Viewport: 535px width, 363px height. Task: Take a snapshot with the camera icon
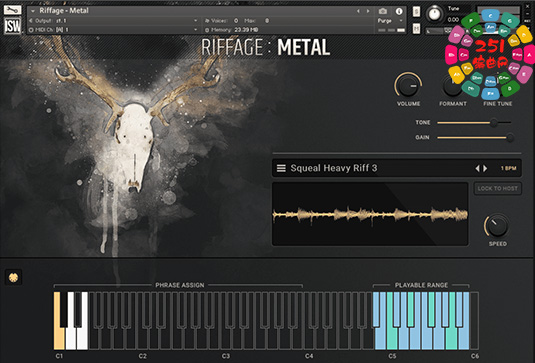[383, 11]
